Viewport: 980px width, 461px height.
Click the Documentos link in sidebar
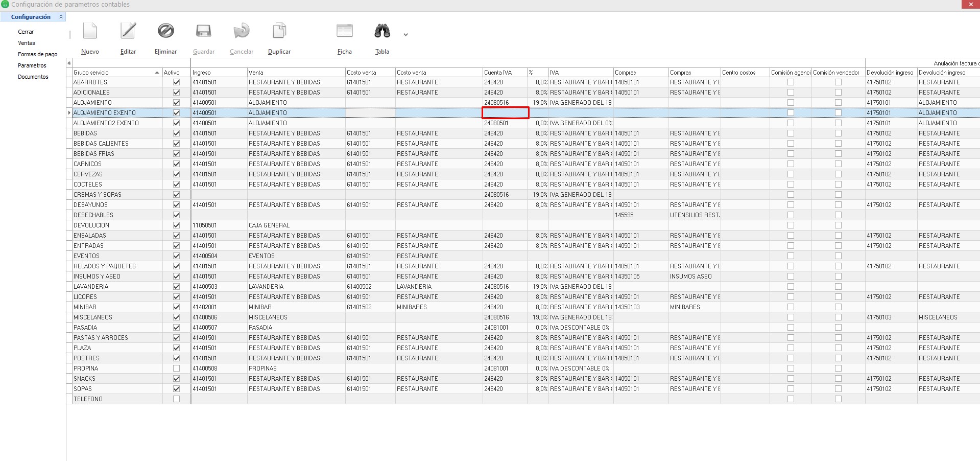point(33,77)
